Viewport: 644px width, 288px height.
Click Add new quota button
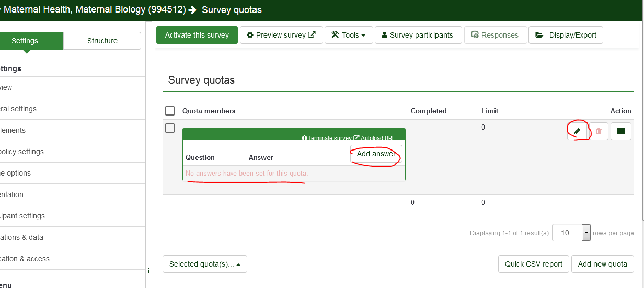(x=602, y=264)
